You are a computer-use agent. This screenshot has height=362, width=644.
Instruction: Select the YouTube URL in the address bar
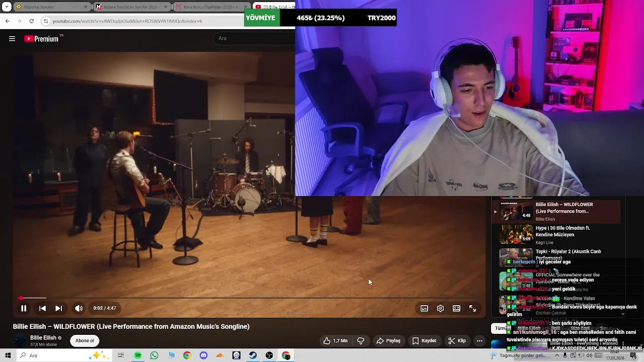pyautogui.click(x=127, y=21)
